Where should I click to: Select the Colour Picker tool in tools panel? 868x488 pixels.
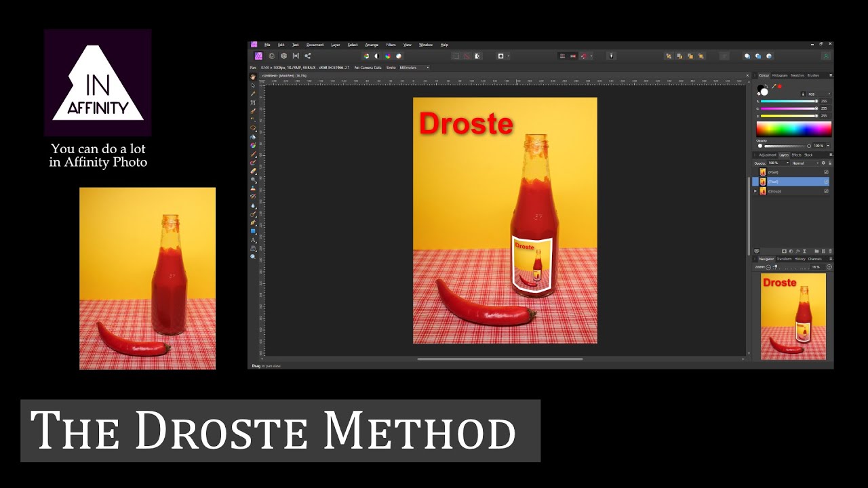[254, 94]
